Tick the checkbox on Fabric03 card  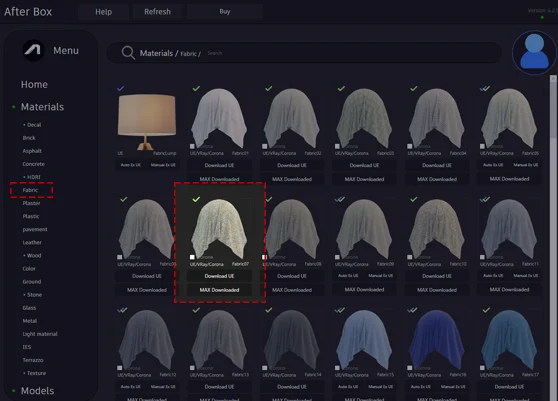tap(337, 146)
